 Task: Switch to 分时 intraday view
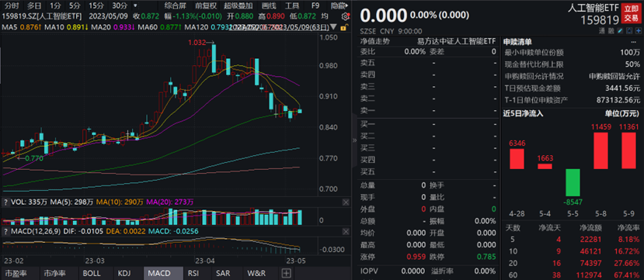(x=12, y=5)
